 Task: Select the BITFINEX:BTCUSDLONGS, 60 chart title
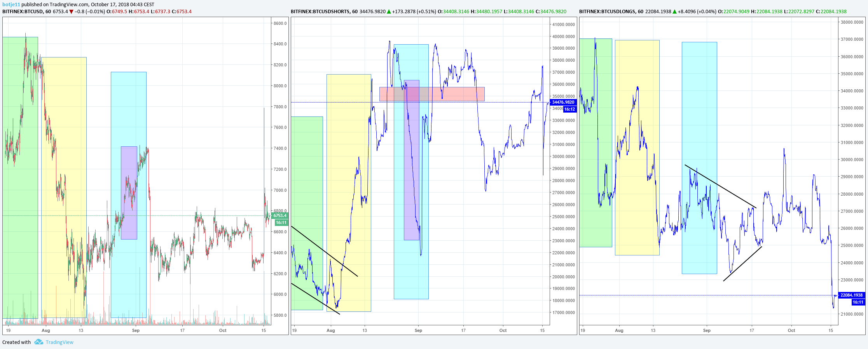pos(611,12)
